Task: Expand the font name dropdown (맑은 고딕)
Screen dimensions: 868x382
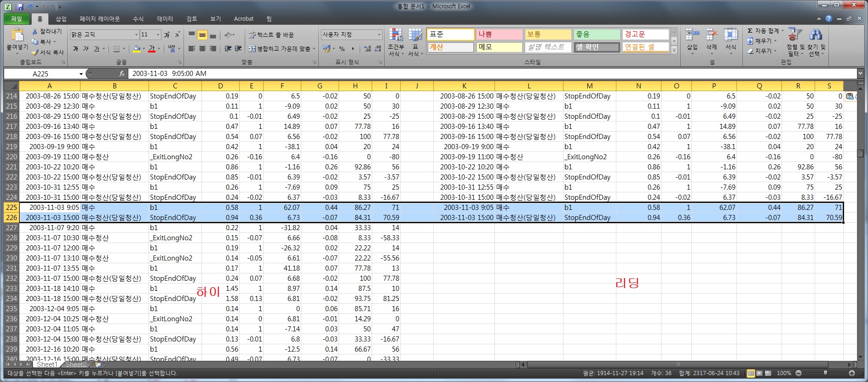Action: tap(136, 35)
